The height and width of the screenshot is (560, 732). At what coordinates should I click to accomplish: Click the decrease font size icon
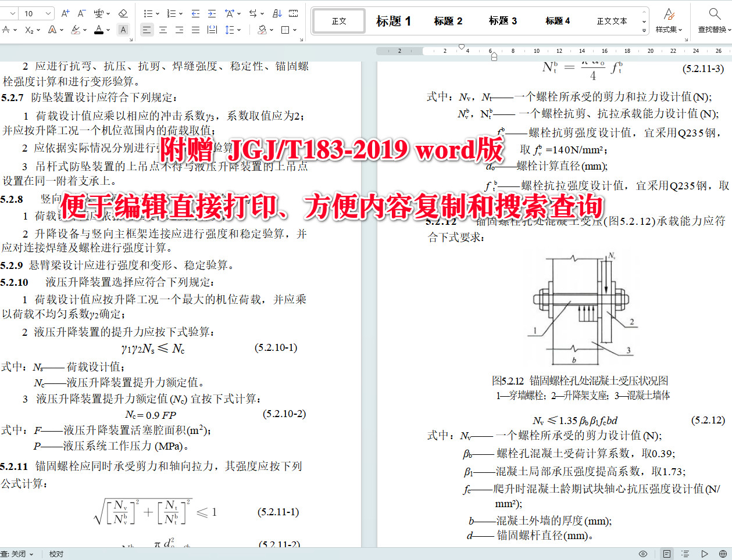[81, 13]
